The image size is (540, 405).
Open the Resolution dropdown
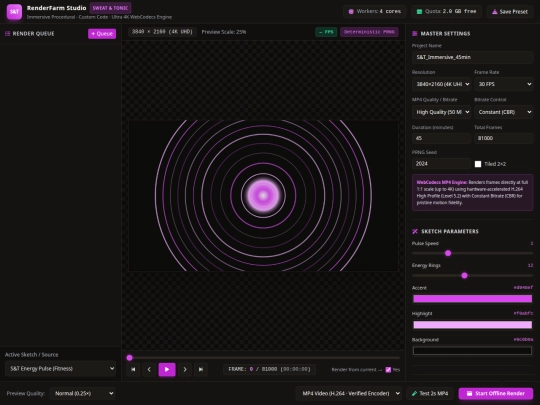[x=442, y=84]
